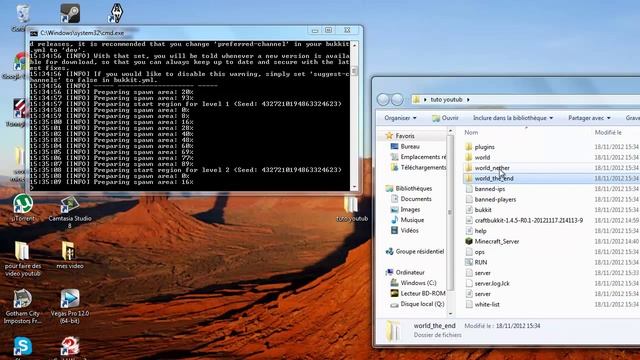Maximize the cmd.exe window

329,31
